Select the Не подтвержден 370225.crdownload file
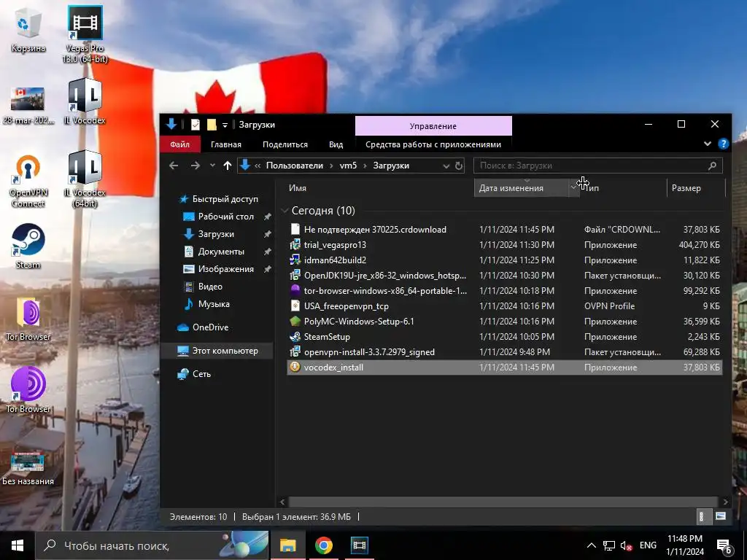The height and width of the screenshot is (560, 747). [x=505, y=230]
